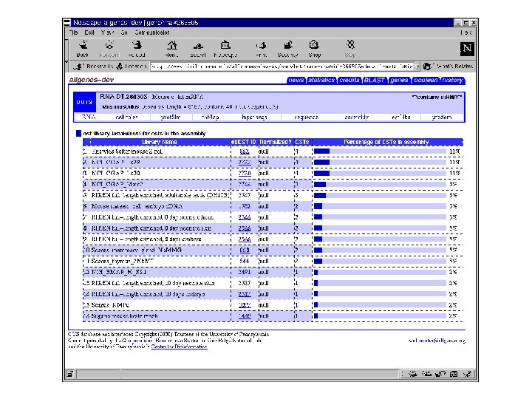
Task: Click the Netscape N logo
Action: click(x=466, y=49)
